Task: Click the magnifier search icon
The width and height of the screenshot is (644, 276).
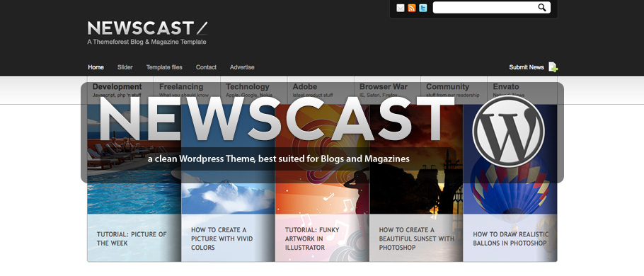Action: [x=542, y=7]
